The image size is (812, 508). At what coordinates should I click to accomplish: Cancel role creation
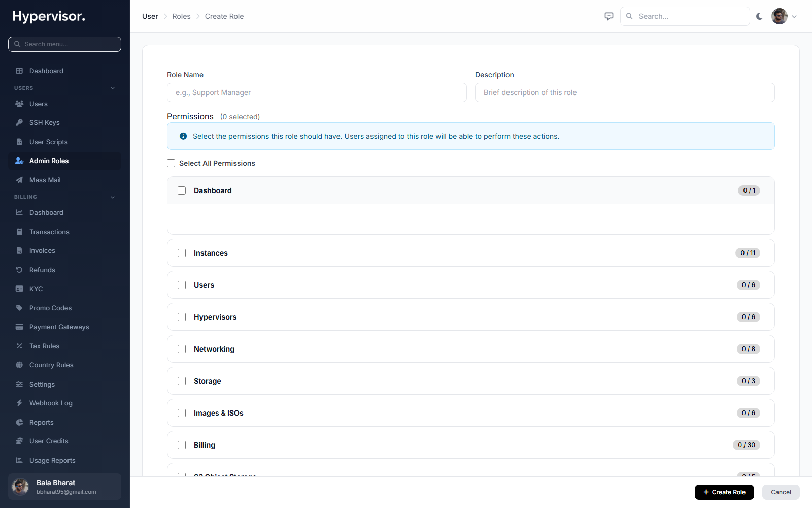pos(781,492)
